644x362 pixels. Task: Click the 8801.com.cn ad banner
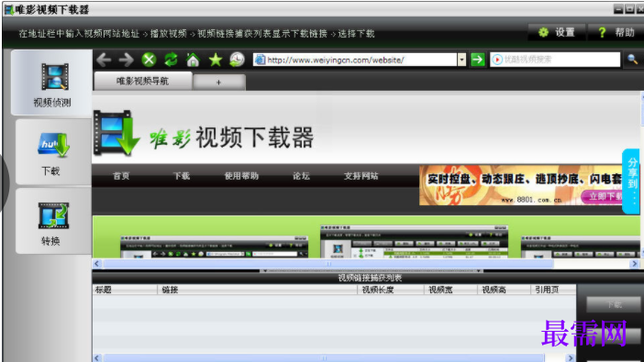[x=521, y=185]
